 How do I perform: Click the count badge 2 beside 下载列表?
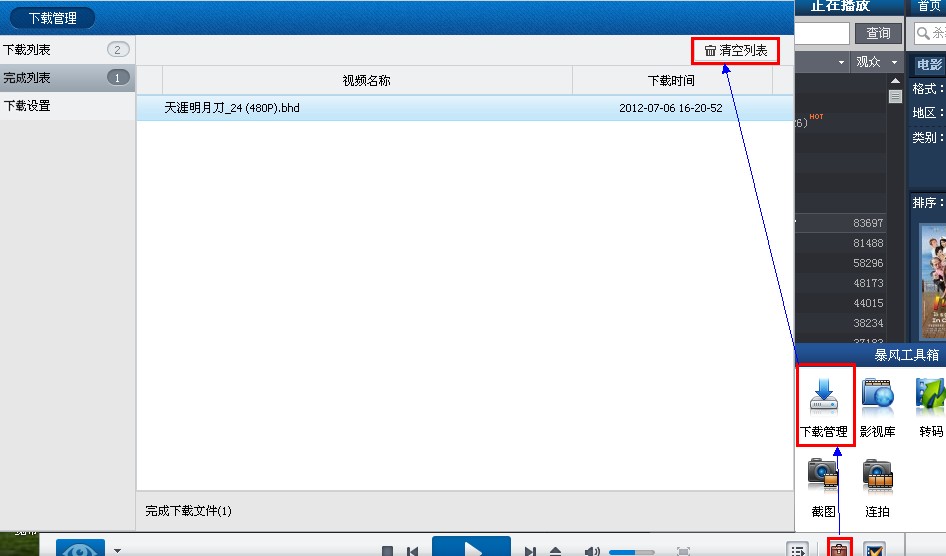118,49
